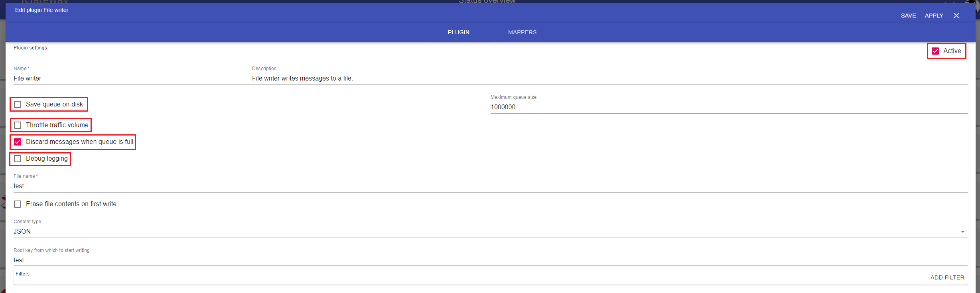Click the Filters section heading
The image size is (980, 293).
click(x=23, y=274)
